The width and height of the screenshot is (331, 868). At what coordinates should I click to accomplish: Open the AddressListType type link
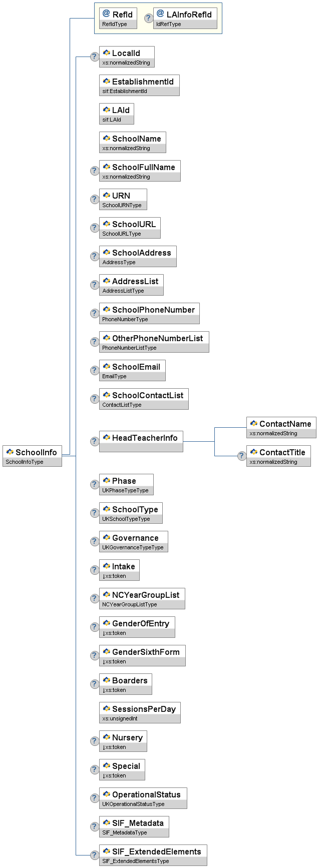123,291
